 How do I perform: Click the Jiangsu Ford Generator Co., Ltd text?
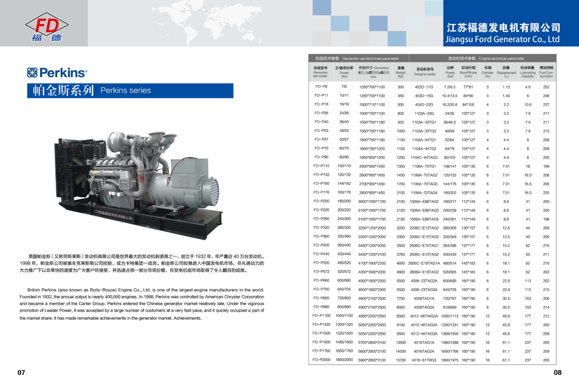(x=503, y=39)
